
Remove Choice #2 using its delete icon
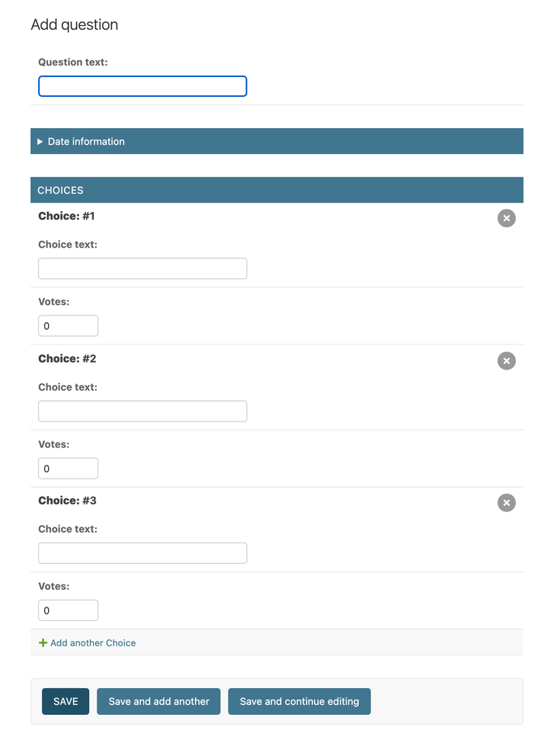(506, 360)
